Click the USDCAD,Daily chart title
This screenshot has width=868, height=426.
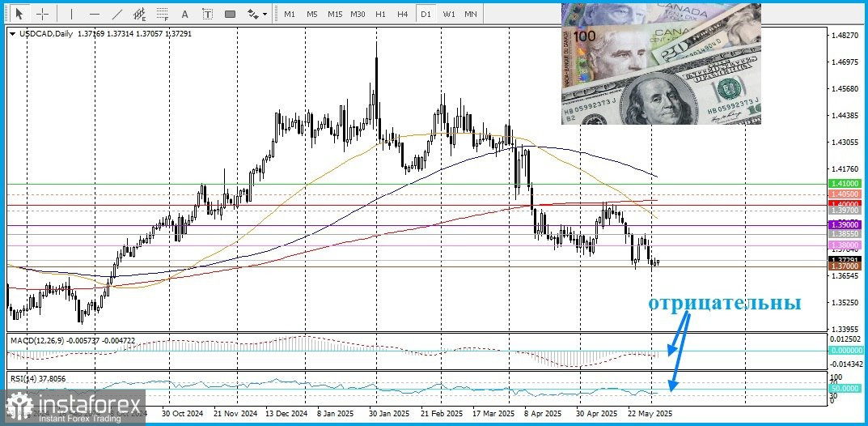(x=46, y=34)
